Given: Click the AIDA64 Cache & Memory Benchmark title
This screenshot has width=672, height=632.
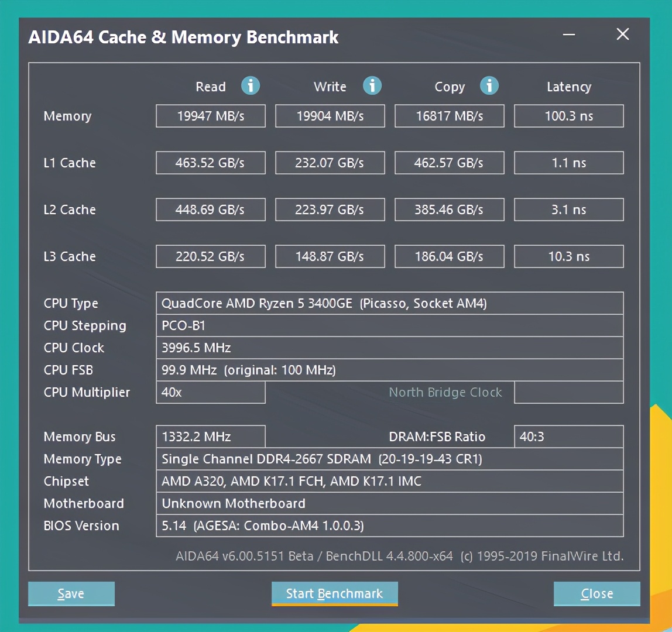Looking at the screenshot, I should [x=183, y=37].
